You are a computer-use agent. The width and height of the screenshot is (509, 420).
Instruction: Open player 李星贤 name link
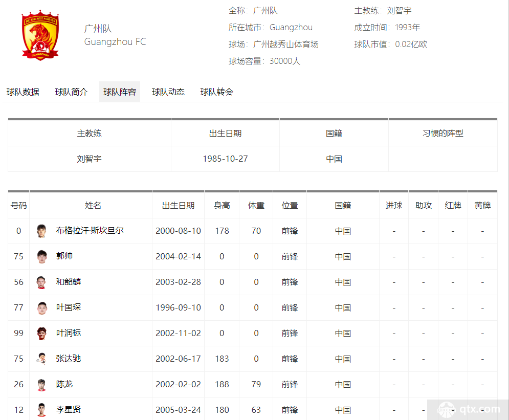pos(69,410)
